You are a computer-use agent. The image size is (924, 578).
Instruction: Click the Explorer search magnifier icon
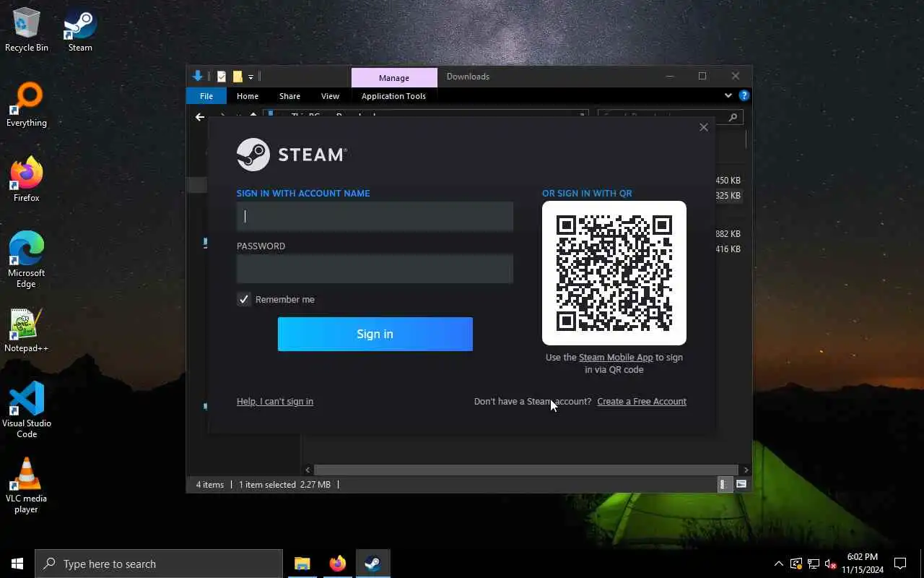click(733, 117)
